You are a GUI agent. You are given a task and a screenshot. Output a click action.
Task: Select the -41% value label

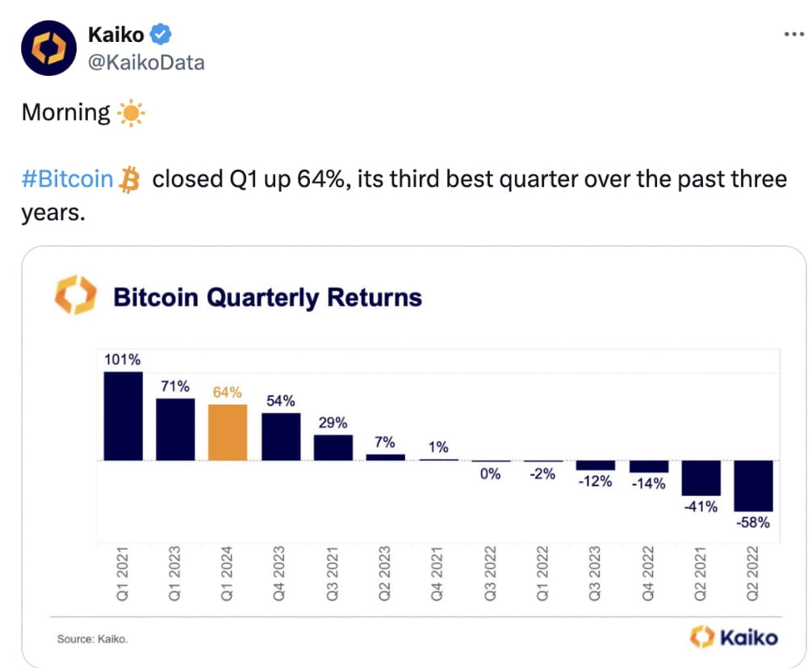tap(701, 507)
